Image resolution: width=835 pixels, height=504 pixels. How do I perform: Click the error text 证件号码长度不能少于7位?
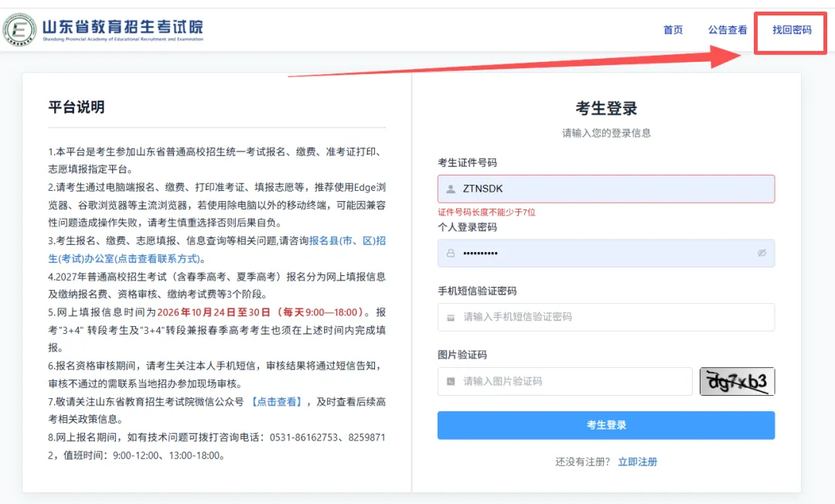tap(487, 213)
